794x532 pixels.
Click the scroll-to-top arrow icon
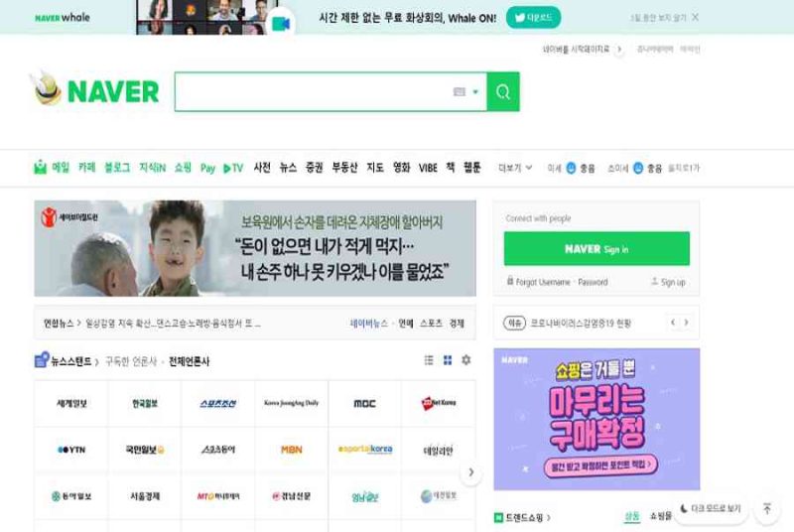[767, 508]
